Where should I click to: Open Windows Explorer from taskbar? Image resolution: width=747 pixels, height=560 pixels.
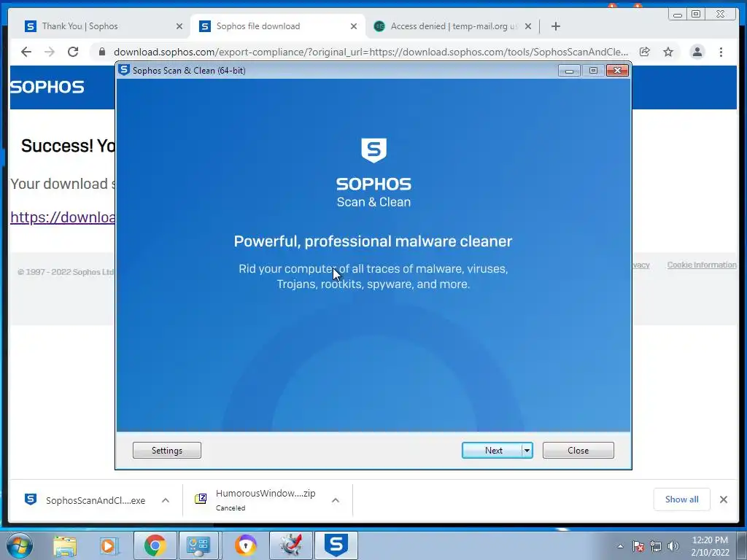click(65, 545)
